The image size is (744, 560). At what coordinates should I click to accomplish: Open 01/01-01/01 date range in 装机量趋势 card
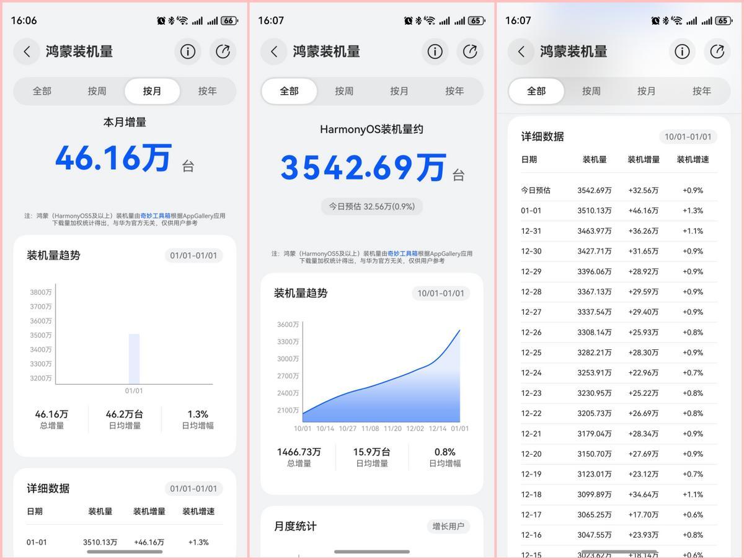[193, 255]
